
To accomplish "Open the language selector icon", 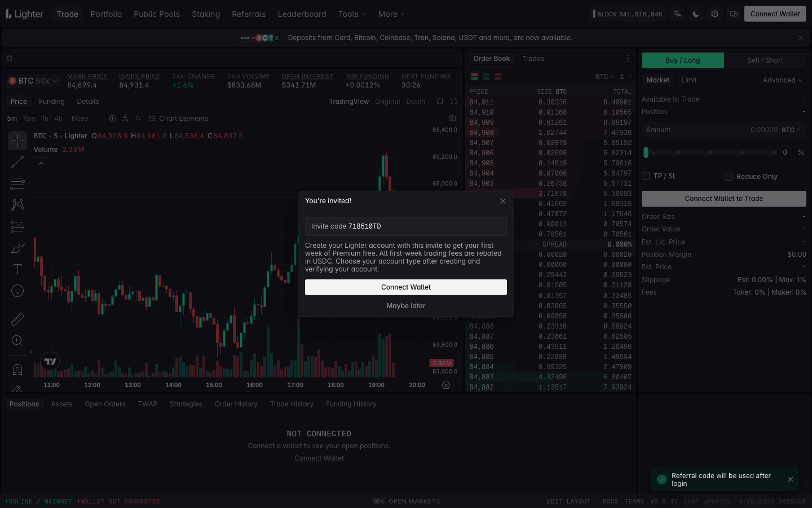I will 677,14.
